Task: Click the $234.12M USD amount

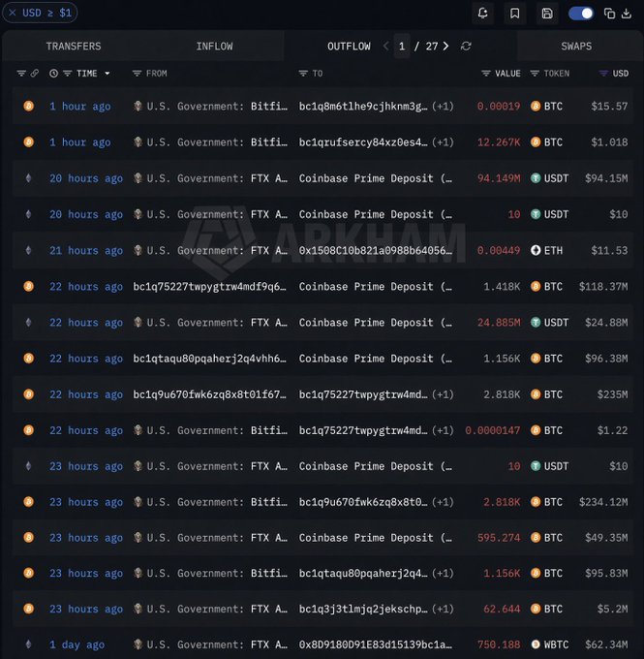Action: (x=603, y=502)
